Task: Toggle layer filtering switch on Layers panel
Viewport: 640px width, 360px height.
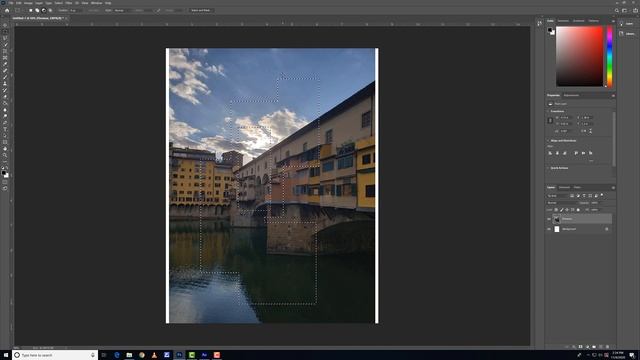Action: 602,196
